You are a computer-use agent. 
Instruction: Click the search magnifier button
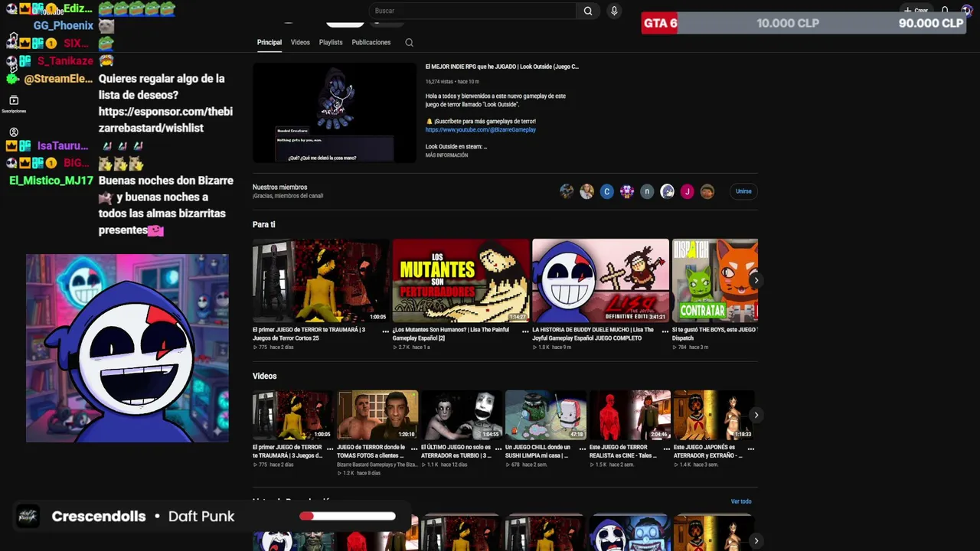tap(588, 11)
